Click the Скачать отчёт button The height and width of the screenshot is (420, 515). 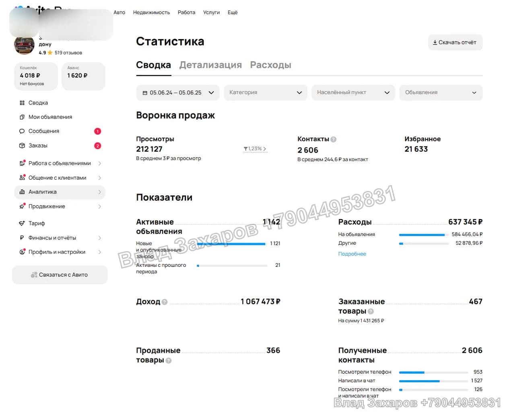(455, 42)
